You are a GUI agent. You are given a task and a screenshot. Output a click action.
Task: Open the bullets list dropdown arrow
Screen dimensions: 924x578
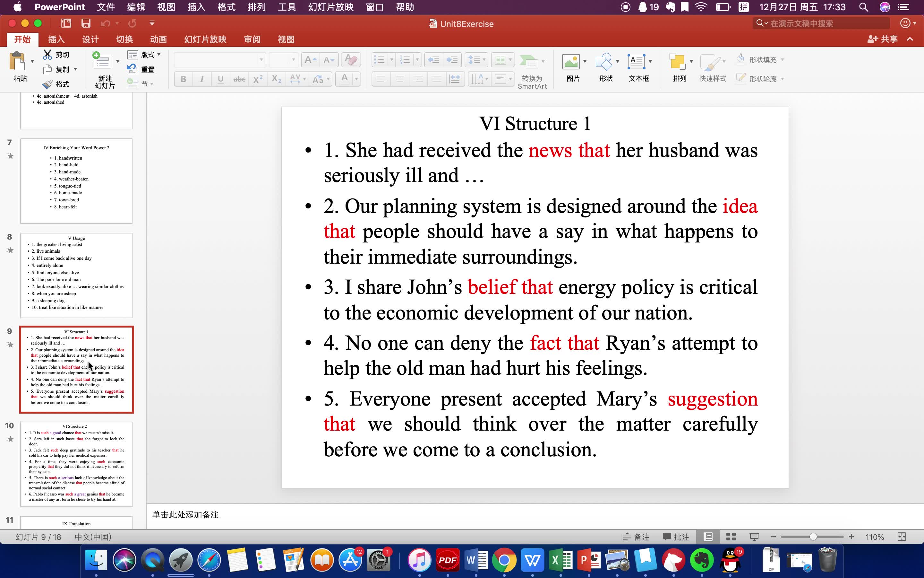391,60
